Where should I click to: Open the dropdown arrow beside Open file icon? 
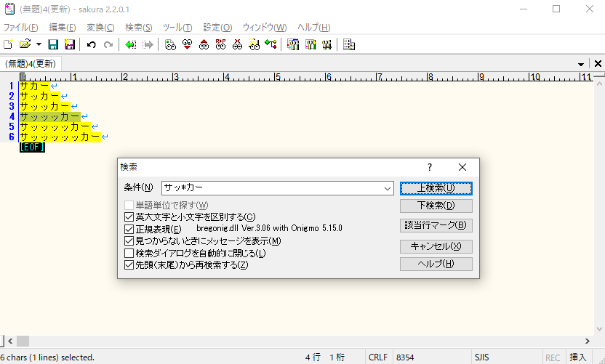(x=39, y=45)
